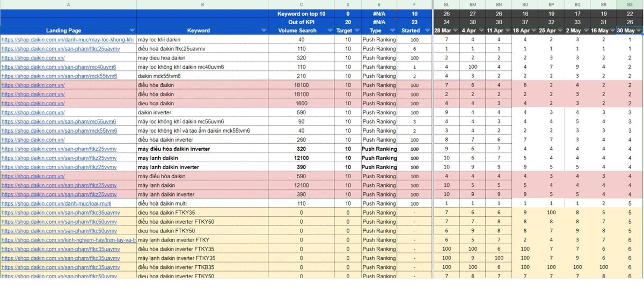The width and height of the screenshot is (644, 299).
Task: Click the 'Keyword on top 10' header cell
Action: point(301,13)
